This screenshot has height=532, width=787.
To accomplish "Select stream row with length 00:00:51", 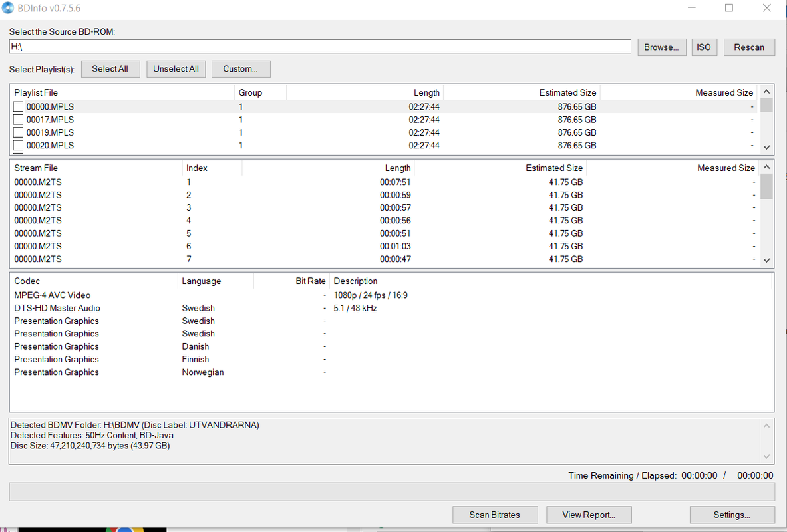I will [x=385, y=233].
